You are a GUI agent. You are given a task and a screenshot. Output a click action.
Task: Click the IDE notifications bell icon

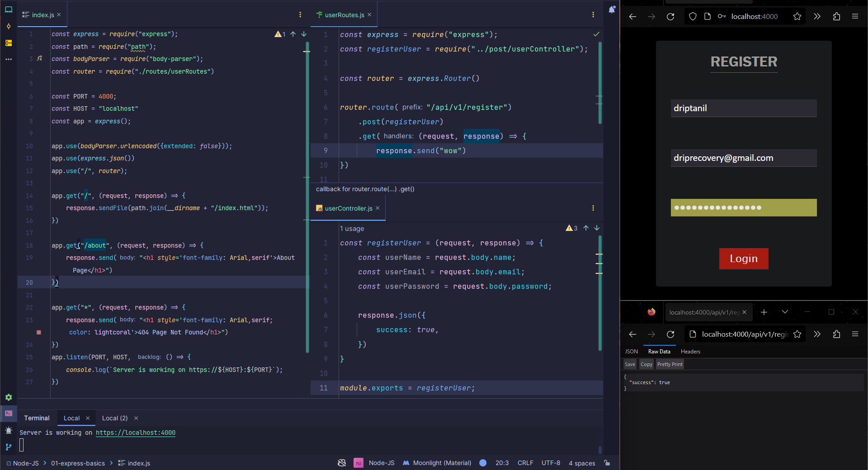(612, 10)
